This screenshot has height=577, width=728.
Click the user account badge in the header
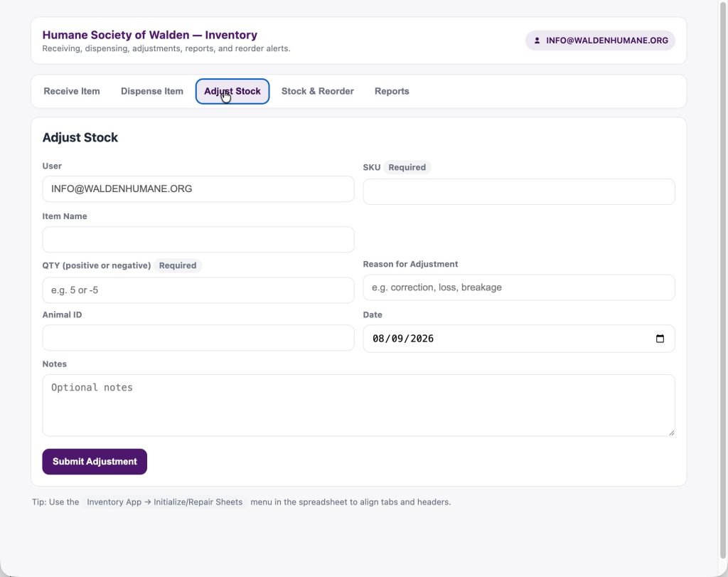(x=600, y=41)
